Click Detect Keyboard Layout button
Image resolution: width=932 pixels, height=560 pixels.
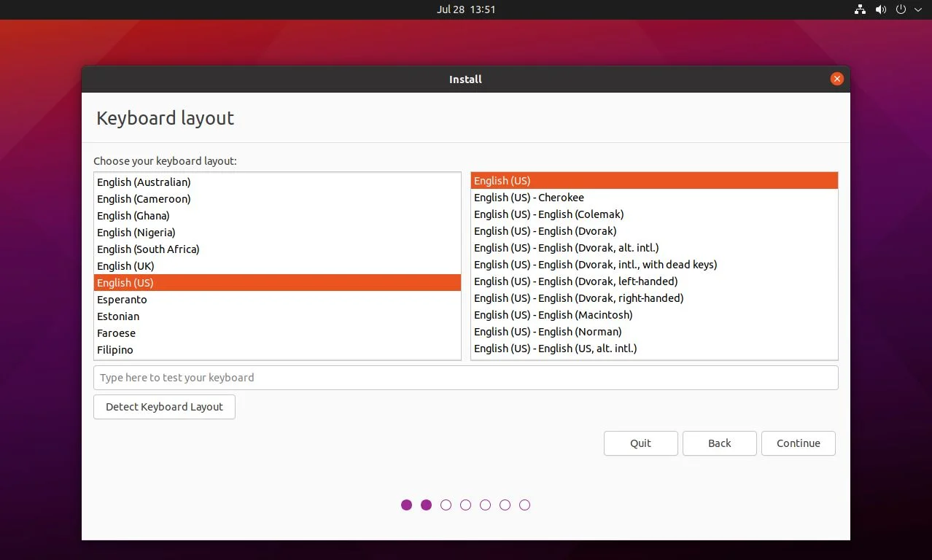click(x=164, y=407)
